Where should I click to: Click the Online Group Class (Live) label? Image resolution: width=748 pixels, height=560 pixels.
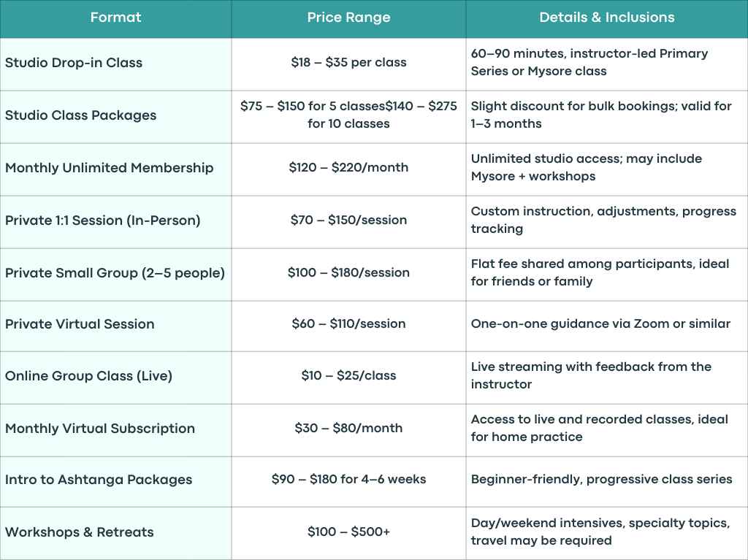tap(88, 376)
